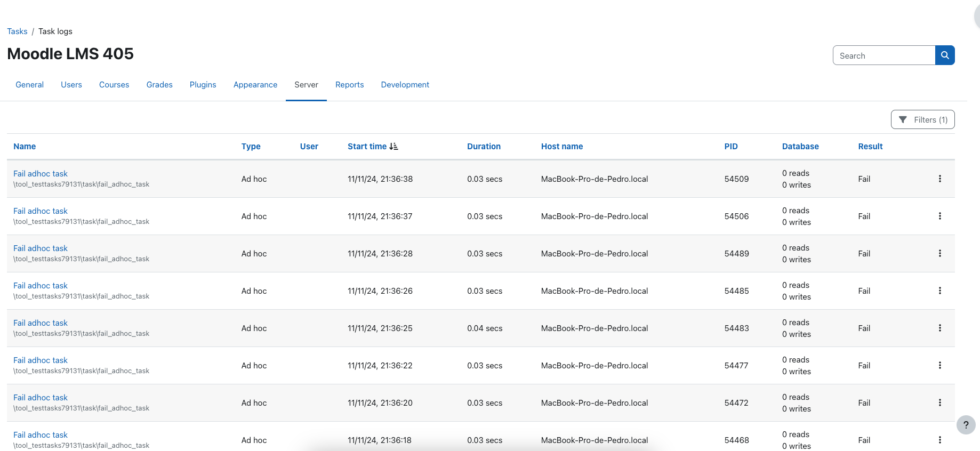The width and height of the screenshot is (980, 451).
Task: Switch to the Users tab
Action: tap(71, 85)
